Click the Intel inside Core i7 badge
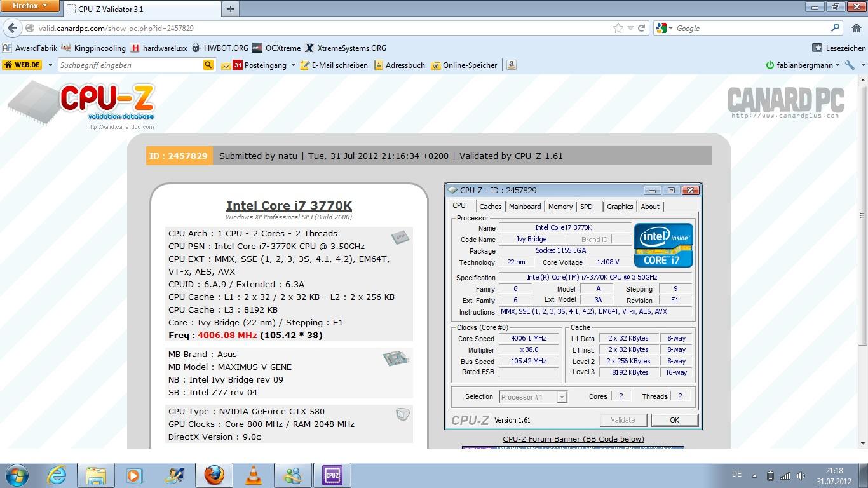This screenshot has width=868, height=488. [x=663, y=245]
